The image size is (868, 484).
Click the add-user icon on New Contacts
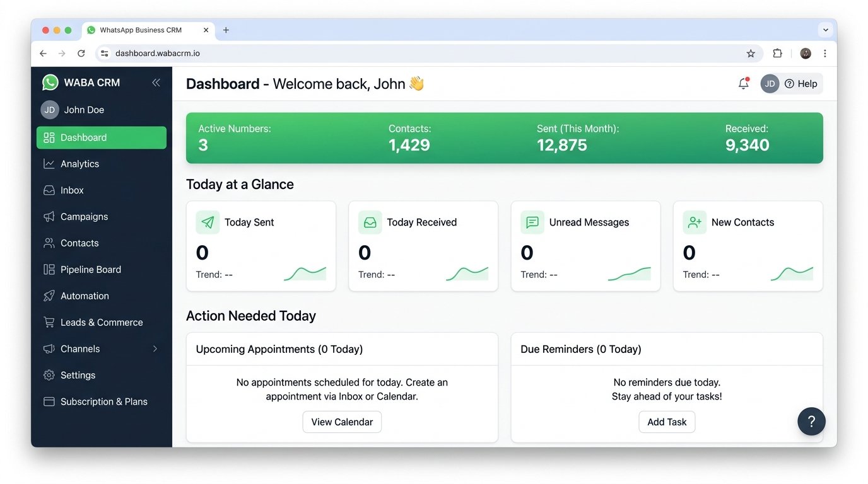coord(695,222)
